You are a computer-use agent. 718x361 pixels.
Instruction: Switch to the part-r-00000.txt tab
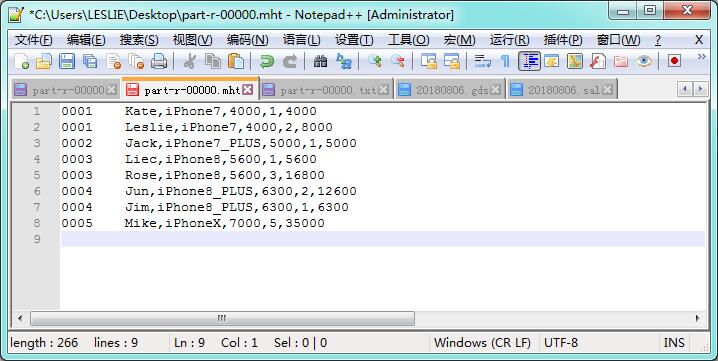point(326,90)
